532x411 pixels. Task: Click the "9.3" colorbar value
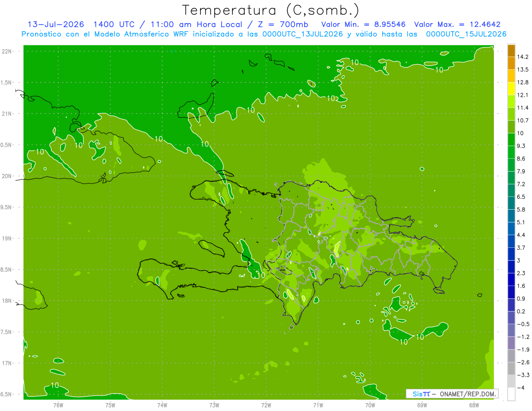[x=522, y=146]
